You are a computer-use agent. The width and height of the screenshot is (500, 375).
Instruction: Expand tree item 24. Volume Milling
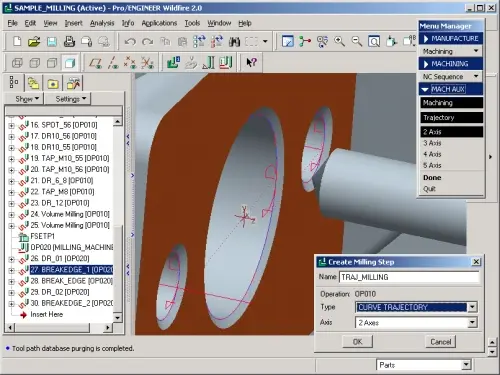point(11,215)
